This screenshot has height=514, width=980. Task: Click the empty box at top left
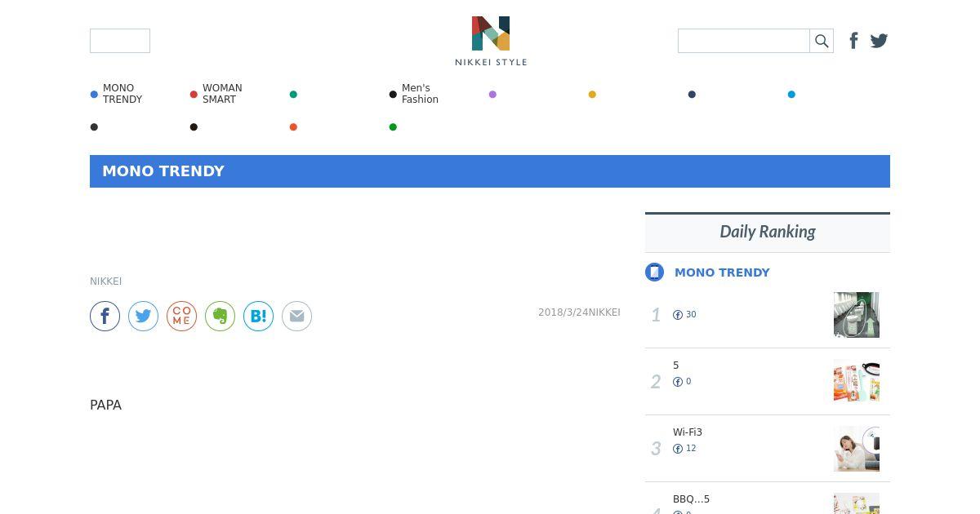(120, 41)
